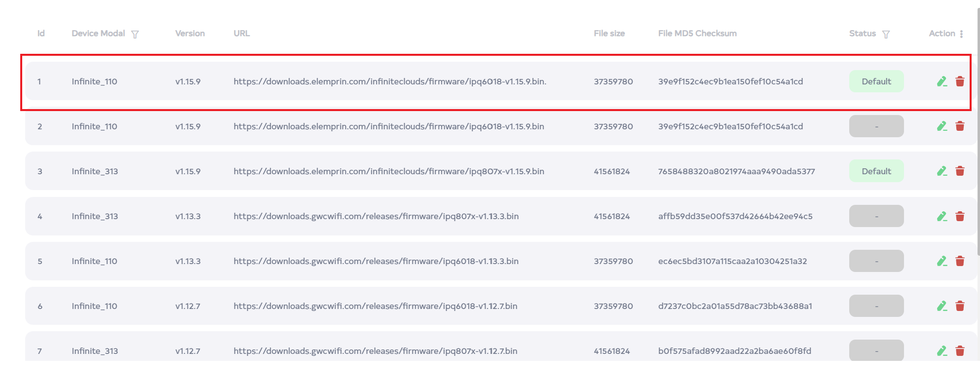Viewport: 980px width, 386px height.
Task: Open ipq6018-v1.12.7.bin firmware URL
Action: coord(375,306)
